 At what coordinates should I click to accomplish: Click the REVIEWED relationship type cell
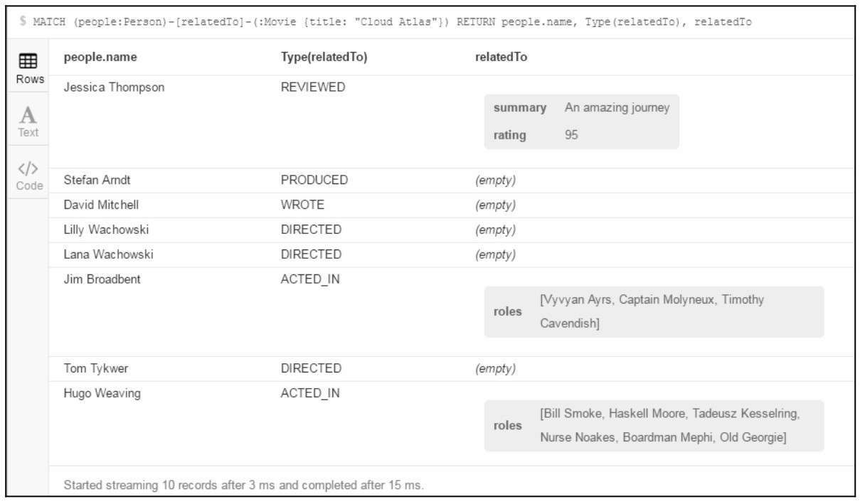coord(313,87)
